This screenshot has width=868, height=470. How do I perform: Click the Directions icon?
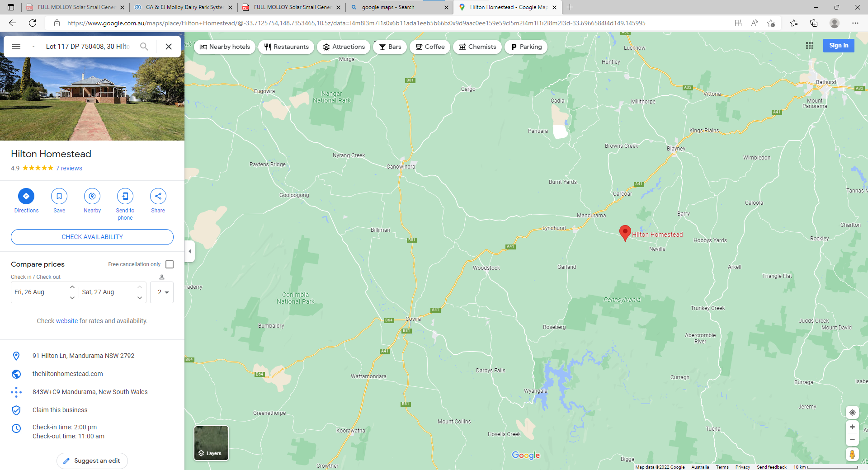pyautogui.click(x=26, y=196)
